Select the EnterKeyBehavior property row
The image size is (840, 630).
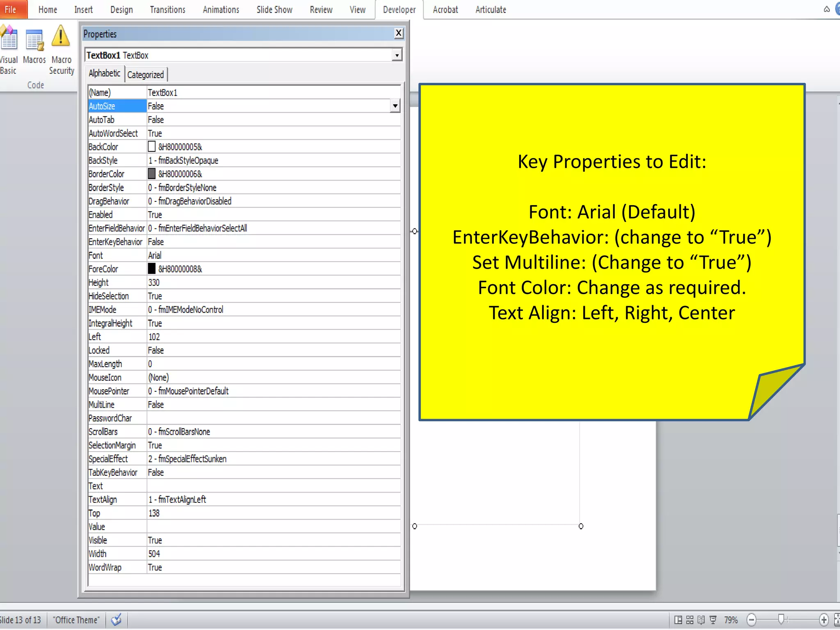(244, 241)
